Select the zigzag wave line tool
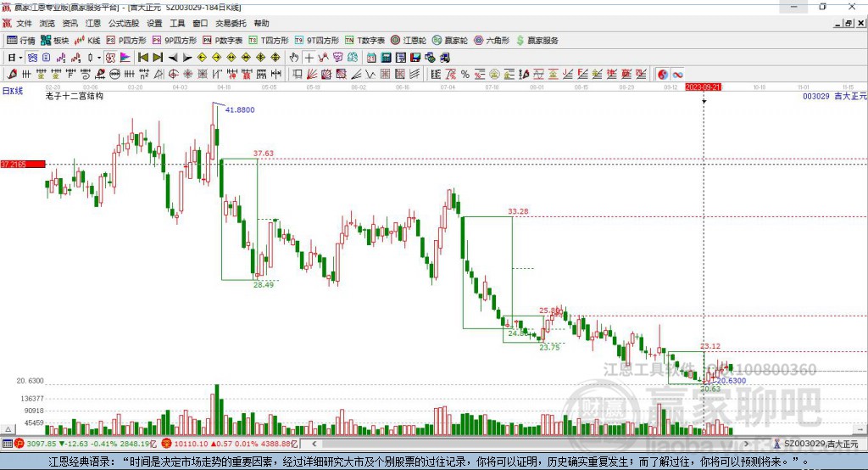The image size is (868, 470). (370, 75)
